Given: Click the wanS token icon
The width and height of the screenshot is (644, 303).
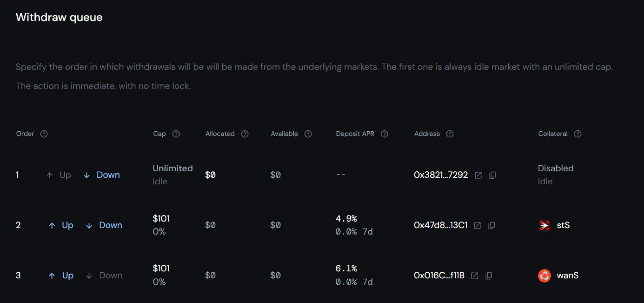Looking at the screenshot, I should click(544, 276).
